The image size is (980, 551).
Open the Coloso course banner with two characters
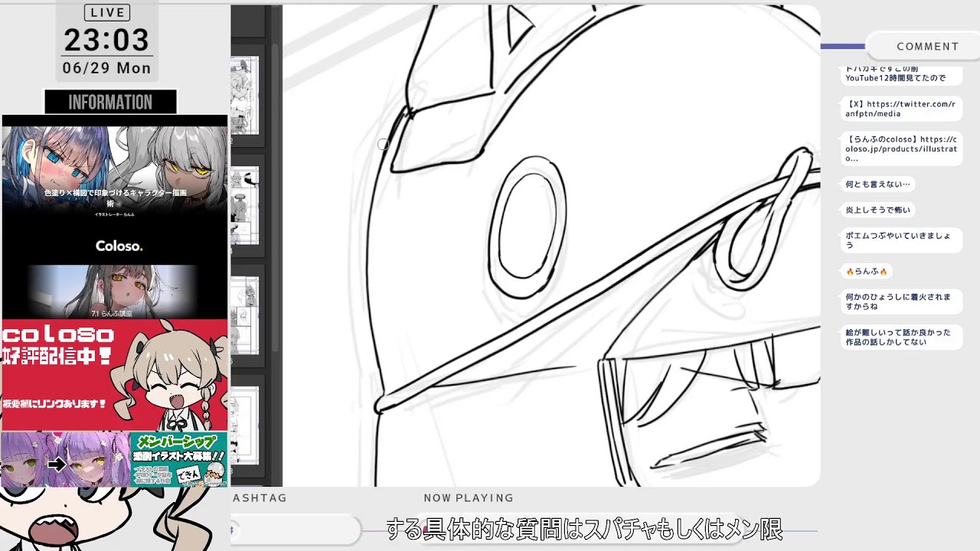pyautogui.click(x=115, y=171)
